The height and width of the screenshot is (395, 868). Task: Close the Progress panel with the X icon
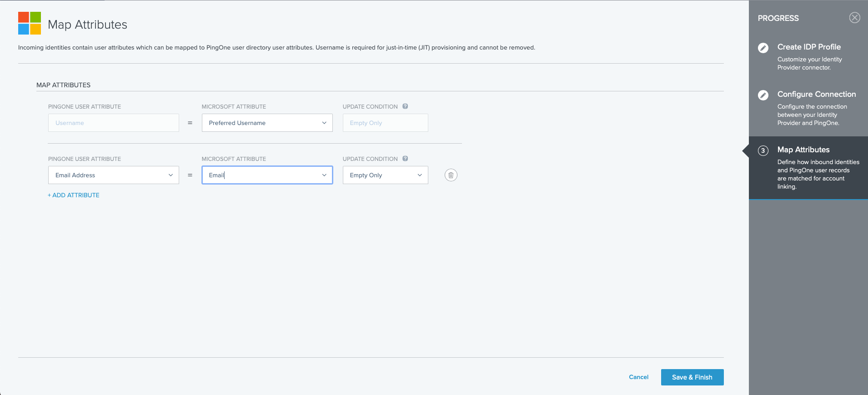(854, 18)
